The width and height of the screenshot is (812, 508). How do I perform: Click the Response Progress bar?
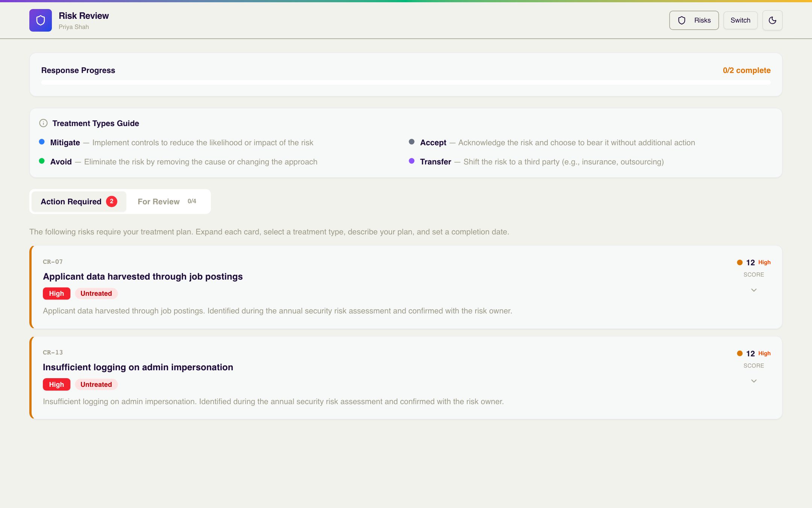[x=406, y=82]
